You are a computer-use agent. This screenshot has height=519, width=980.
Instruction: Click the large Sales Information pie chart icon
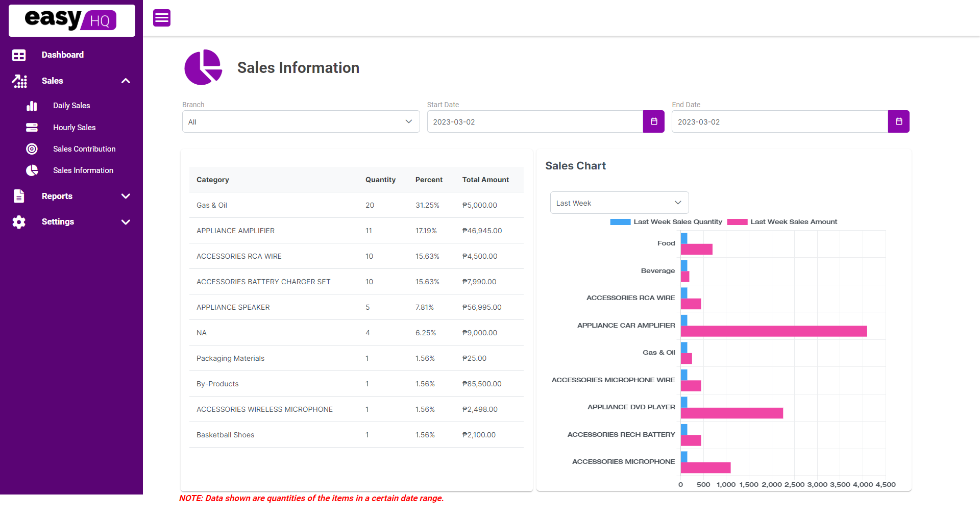tap(203, 67)
